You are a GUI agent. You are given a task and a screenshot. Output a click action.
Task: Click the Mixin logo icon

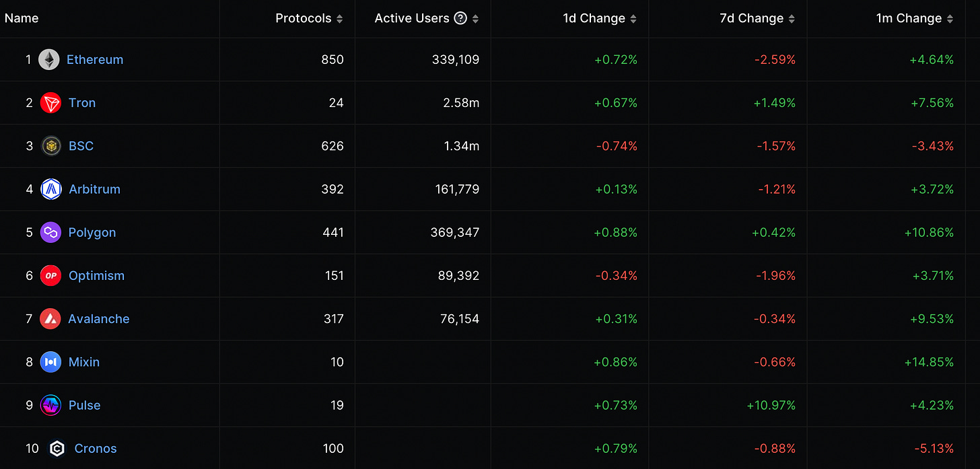[50, 362]
